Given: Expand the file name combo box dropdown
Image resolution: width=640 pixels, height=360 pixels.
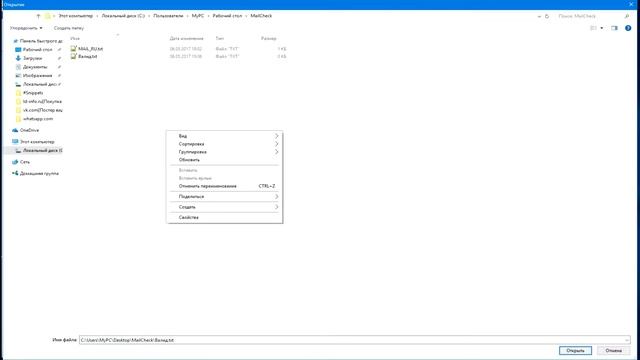Looking at the screenshot, I should pyautogui.click(x=627, y=340).
